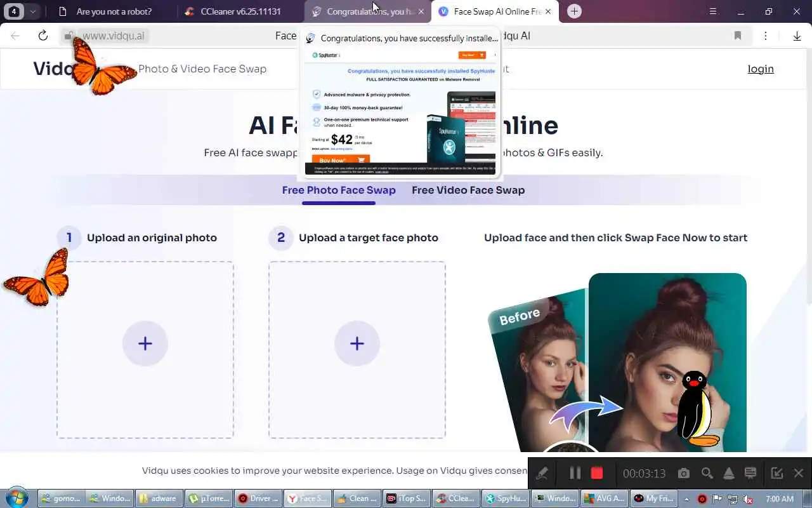The height and width of the screenshot is (508, 812).
Task: Click the plus to upload a target face photo
Action: point(357,344)
